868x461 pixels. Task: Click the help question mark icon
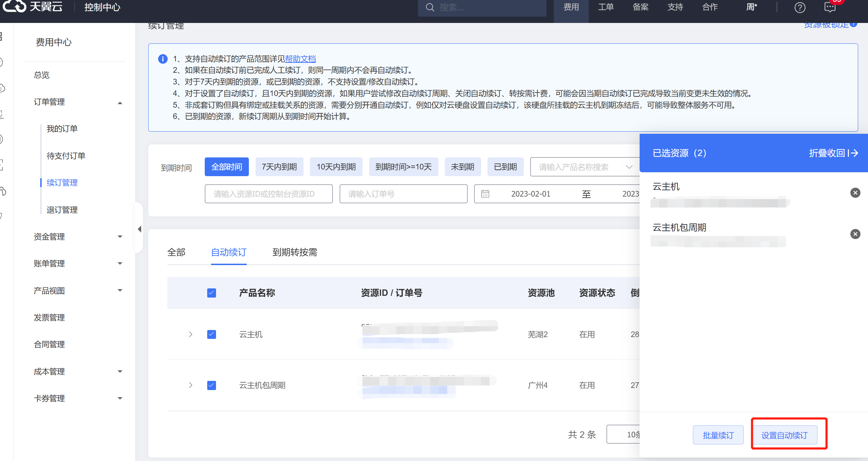coord(800,7)
